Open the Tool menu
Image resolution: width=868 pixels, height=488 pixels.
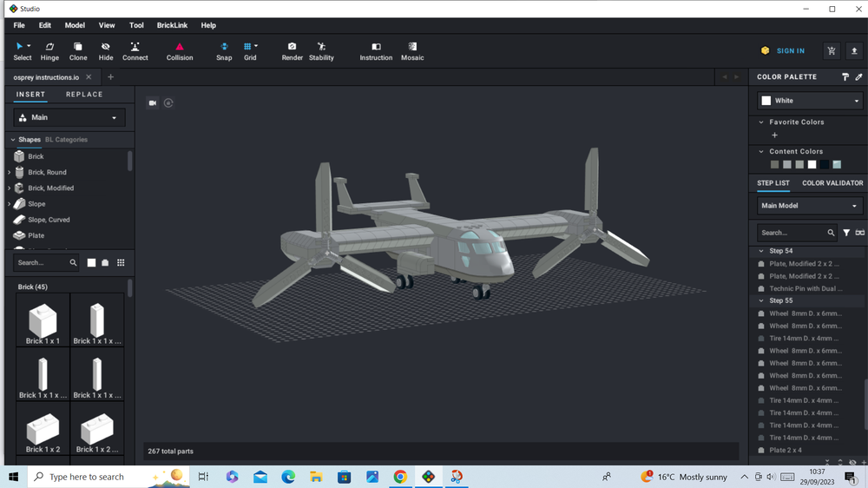136,25
